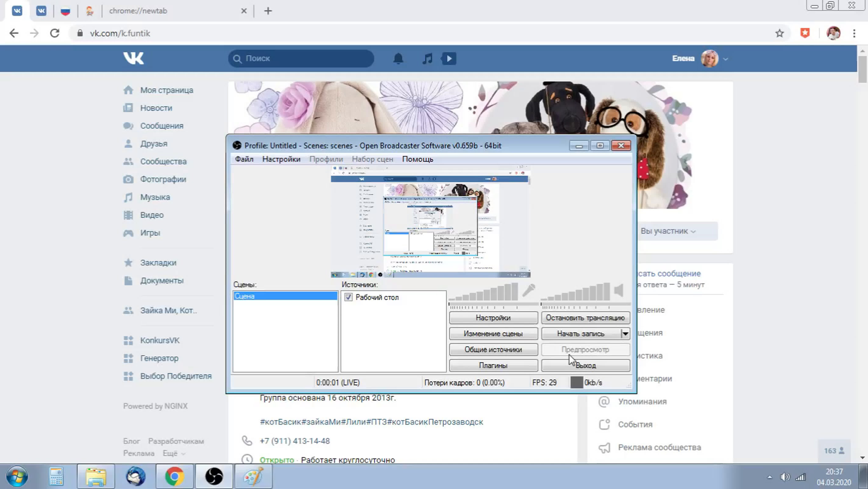
Task: Open VK video player icon in header
Action: coord(449,58)
